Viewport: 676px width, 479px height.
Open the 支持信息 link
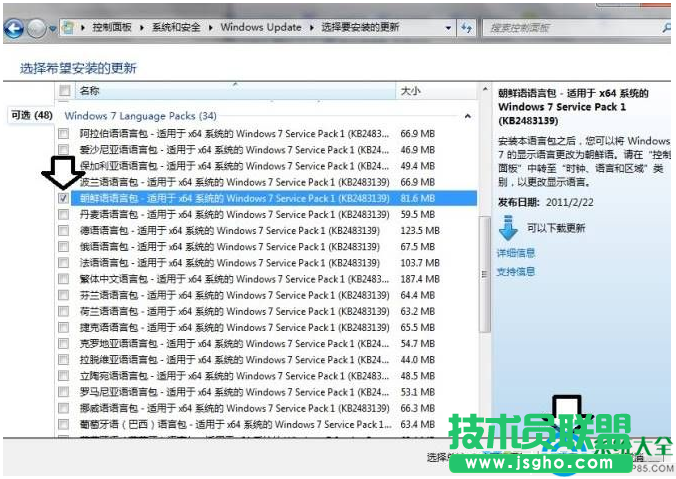coord(516,271)
